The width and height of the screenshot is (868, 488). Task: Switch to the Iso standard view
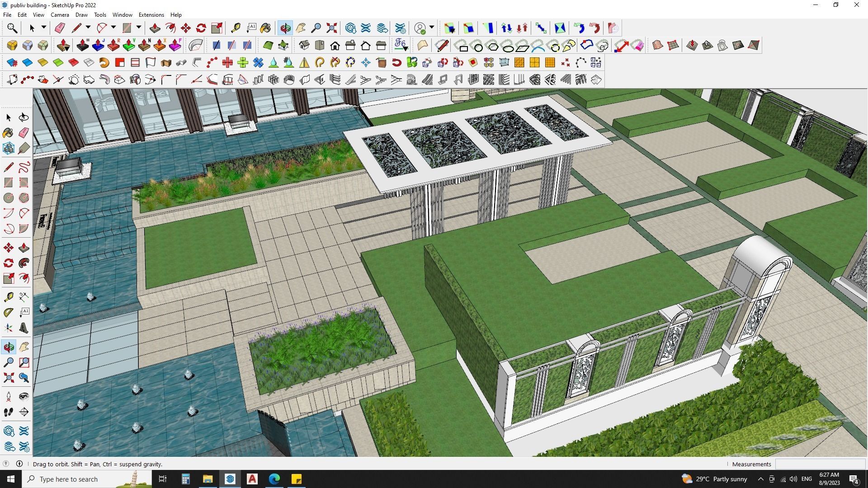point(304,45)
